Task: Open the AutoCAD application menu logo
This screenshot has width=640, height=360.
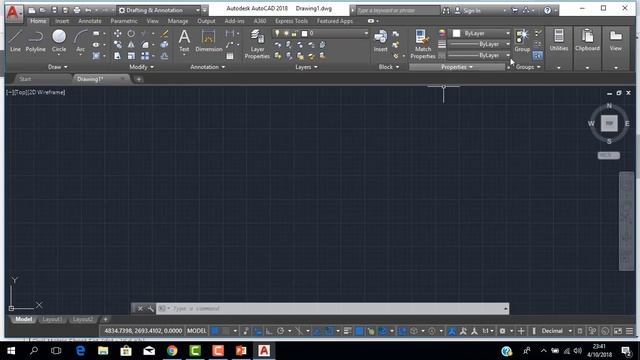Action: (x=13, y=13)
